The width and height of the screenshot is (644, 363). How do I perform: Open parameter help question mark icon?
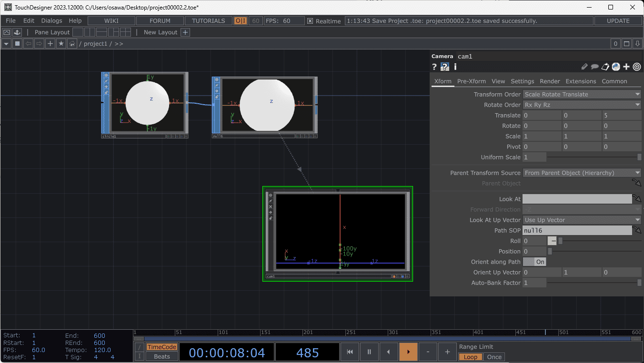tap(434, 67)
